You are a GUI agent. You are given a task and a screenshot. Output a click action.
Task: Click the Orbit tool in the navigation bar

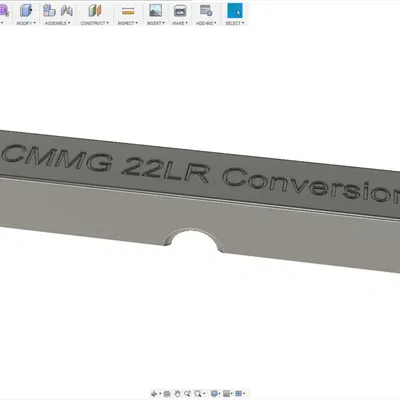pyautogui.click(x=154, y=394)
